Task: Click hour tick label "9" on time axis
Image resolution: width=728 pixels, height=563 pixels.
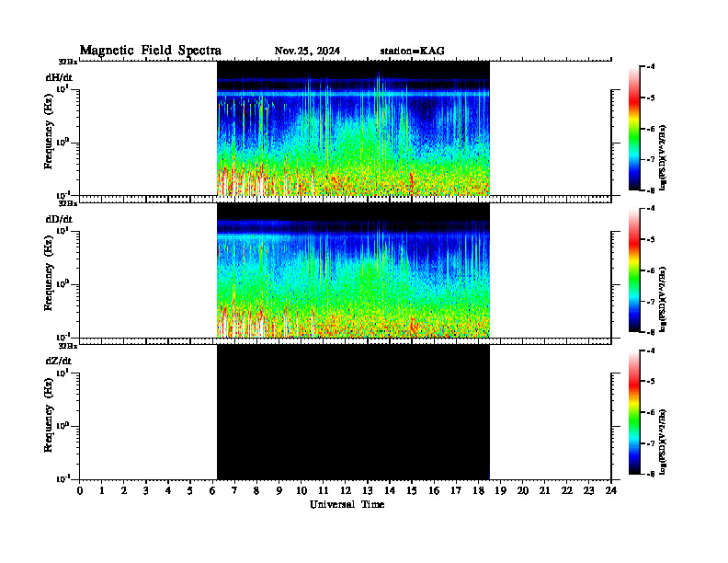Action: [279, 491]
